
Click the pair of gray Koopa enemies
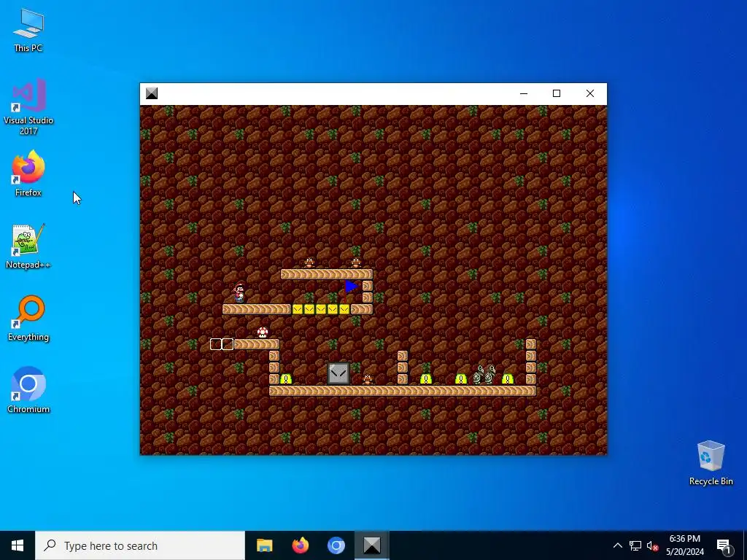(484, 375)
